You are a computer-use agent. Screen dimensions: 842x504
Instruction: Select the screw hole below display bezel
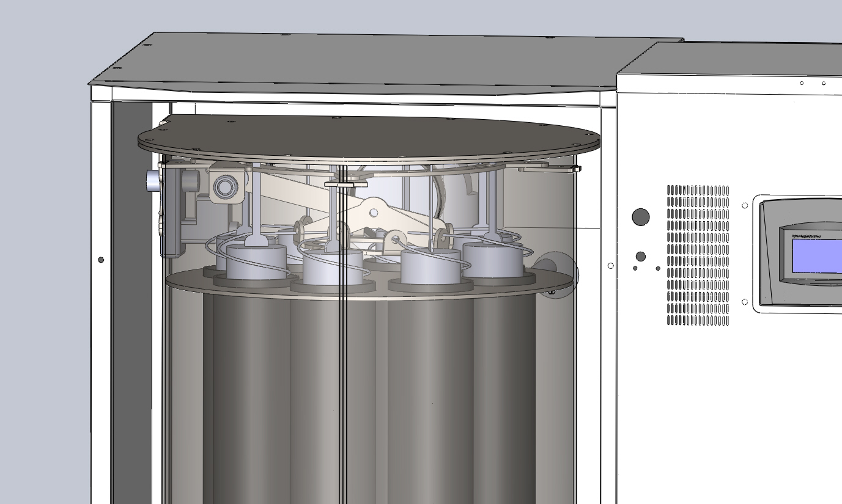point(745,302)
